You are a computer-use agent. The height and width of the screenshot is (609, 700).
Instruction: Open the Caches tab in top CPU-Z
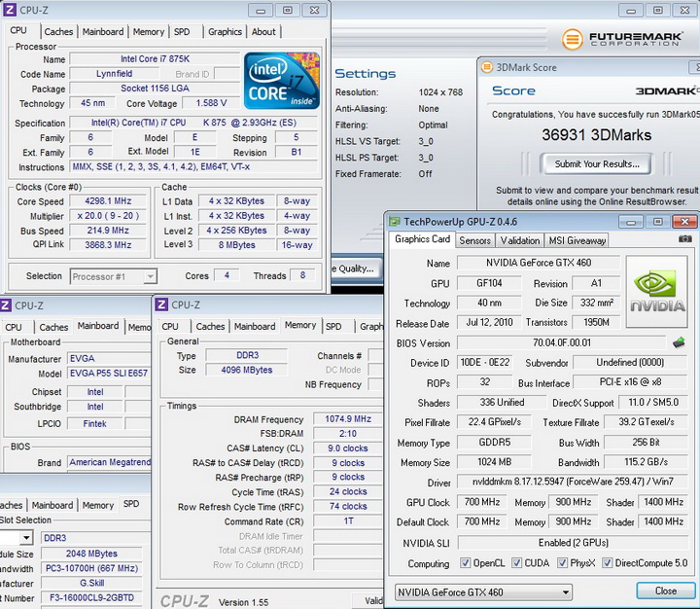click(x=58, y=31)
